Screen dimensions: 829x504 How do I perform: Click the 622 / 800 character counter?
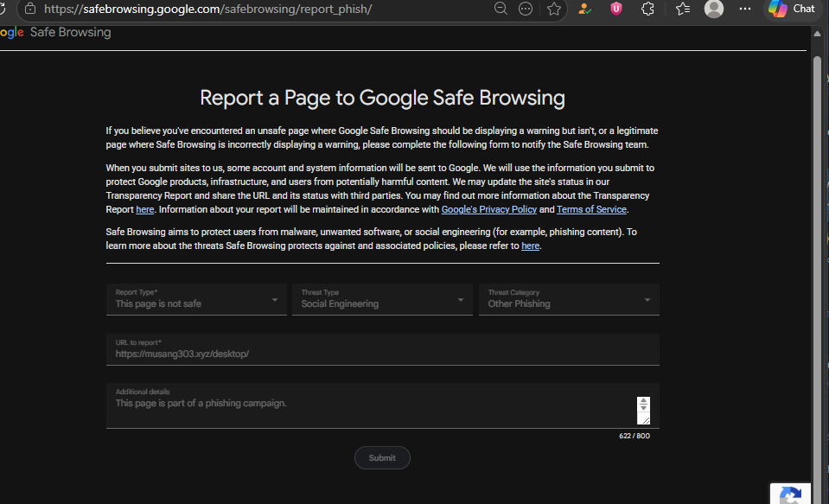[635, 436]
